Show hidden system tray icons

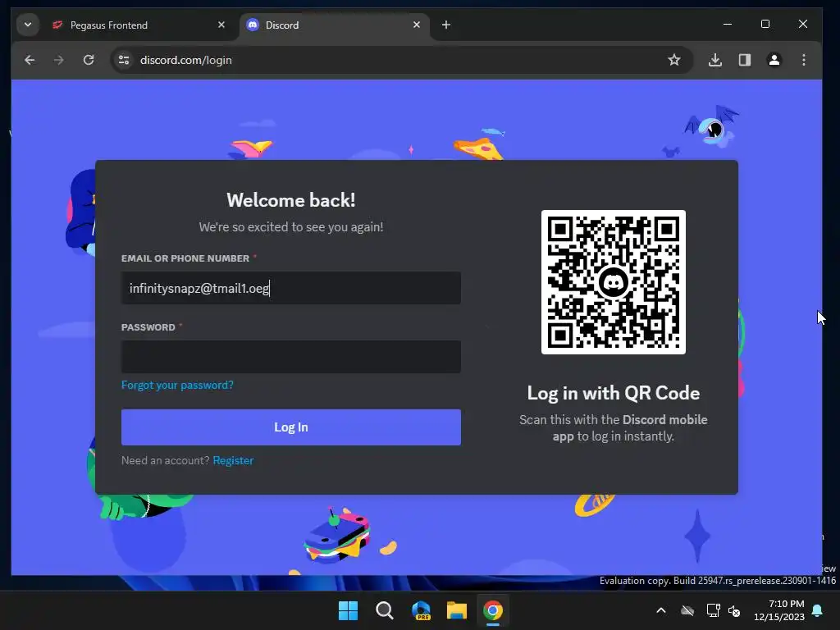point(661,610)
